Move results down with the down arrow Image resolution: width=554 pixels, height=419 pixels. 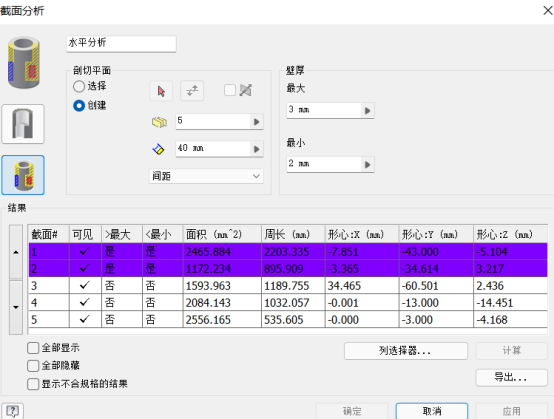click(16, 307)
